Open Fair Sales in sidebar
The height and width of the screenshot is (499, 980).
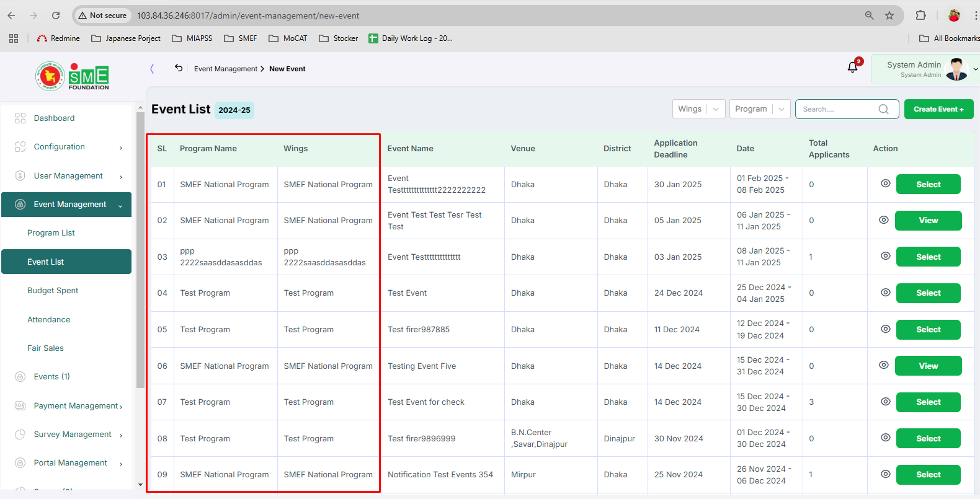coord(45,348)
